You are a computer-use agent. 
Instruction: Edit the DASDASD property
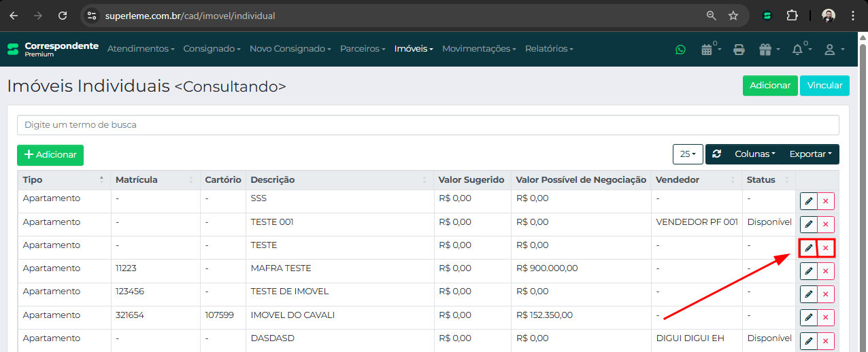[x=808, y=341]
